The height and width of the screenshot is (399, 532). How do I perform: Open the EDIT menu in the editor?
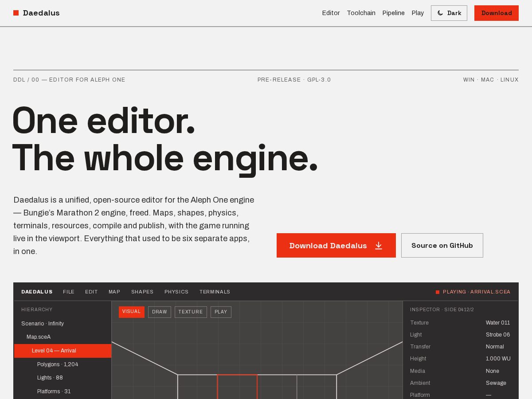click(x=91, y=292)
